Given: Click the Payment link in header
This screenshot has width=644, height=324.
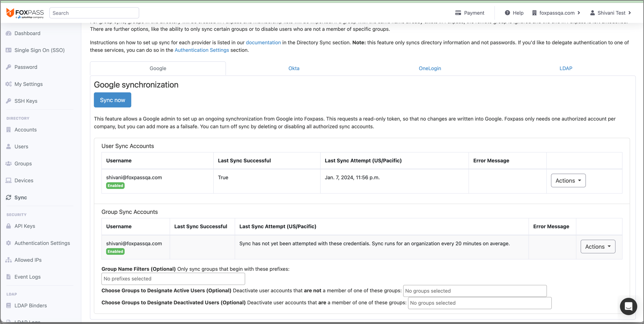Looking at the screenshot, I should [x=470, y=13].
